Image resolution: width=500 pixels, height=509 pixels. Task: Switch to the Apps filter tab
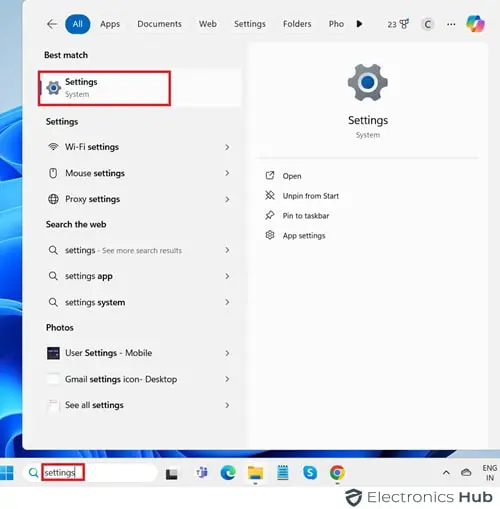(110, 24)
